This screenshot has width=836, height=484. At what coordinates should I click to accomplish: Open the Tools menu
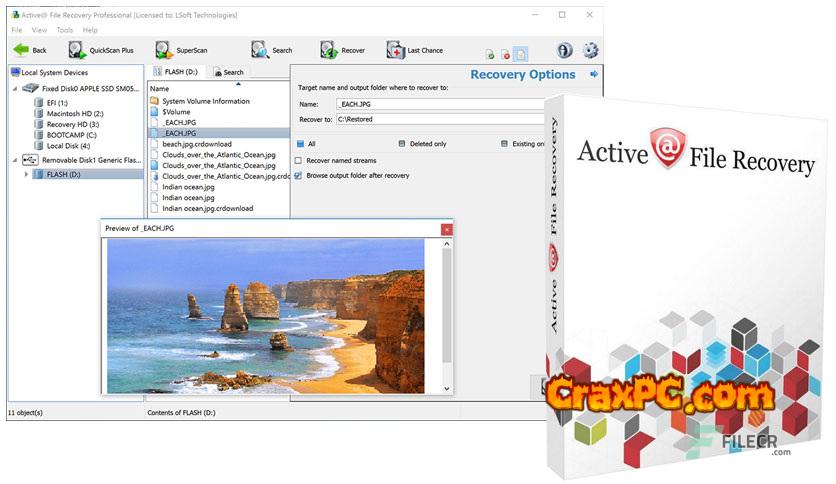click(x=65, y=30)
